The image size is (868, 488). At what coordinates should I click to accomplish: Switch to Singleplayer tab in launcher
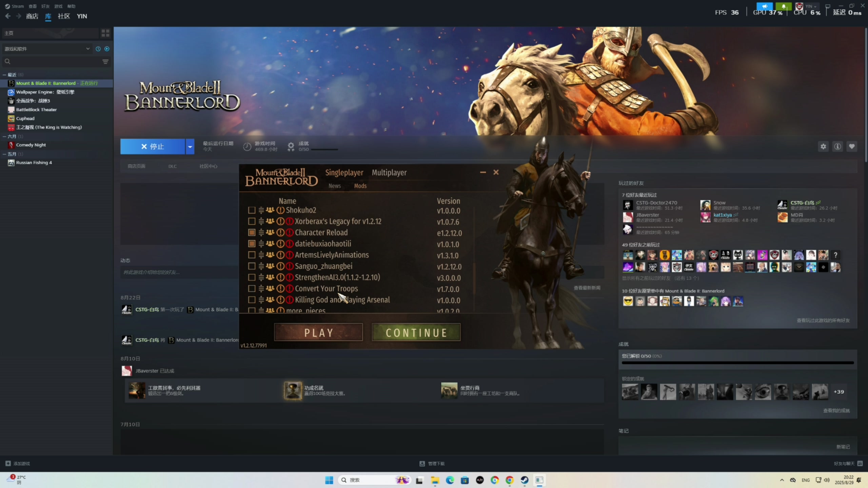coord(344,172)
